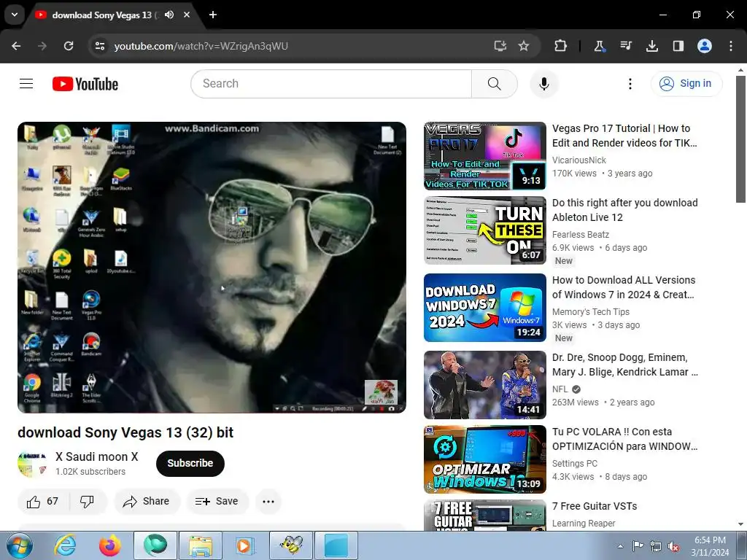Viewport: 747px width, 560px height.
Task: Open new browser tab
Action: [213, 15]
